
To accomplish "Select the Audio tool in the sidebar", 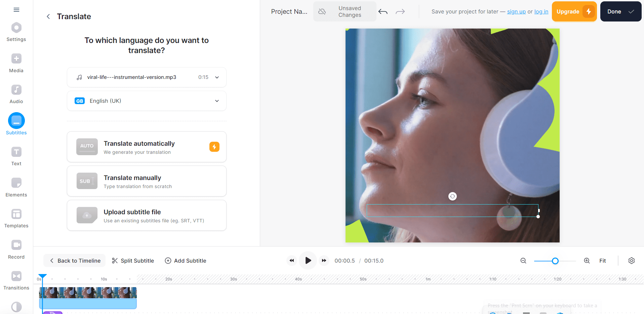I will (16, 93).
